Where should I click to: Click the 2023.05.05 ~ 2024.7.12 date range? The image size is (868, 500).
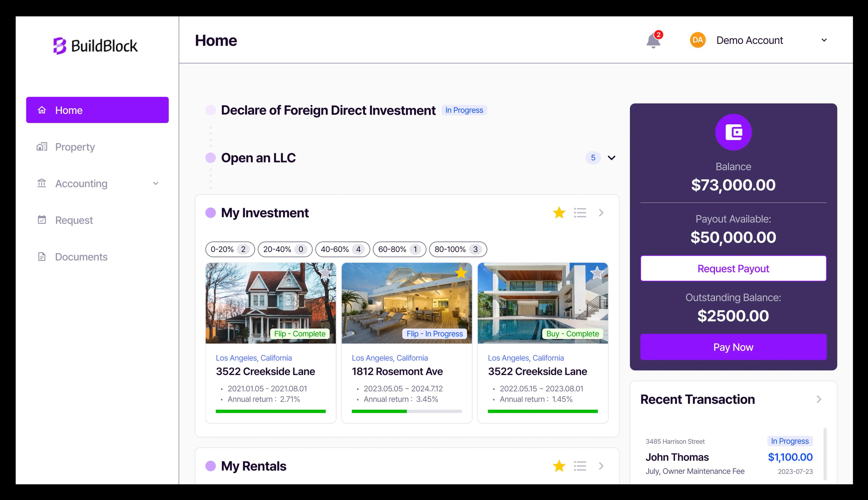tap(403, 388)
